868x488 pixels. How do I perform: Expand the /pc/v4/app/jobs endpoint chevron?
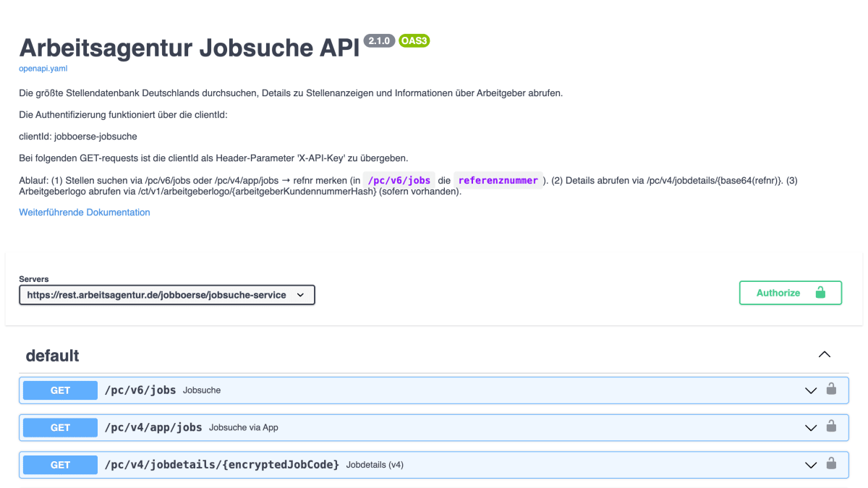point(811,428)
